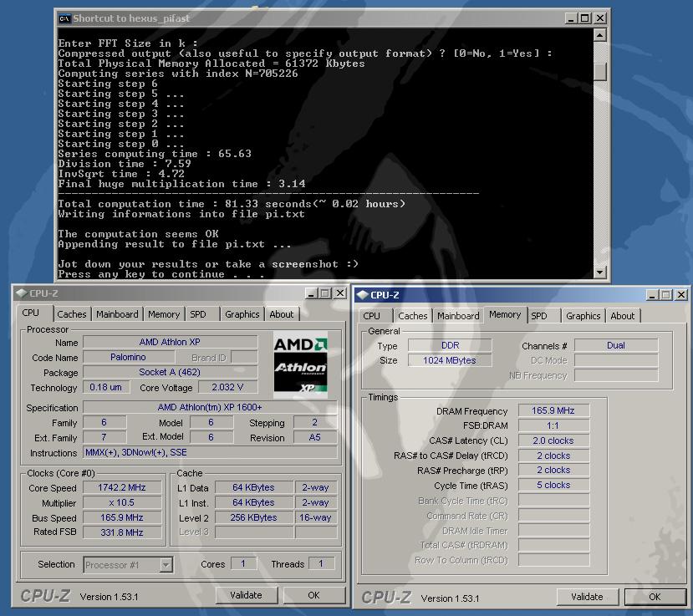The width and height of the screenshot is (693, 616).
Task: Click the scroll down arrow in console window
Action: click(599, 272)
